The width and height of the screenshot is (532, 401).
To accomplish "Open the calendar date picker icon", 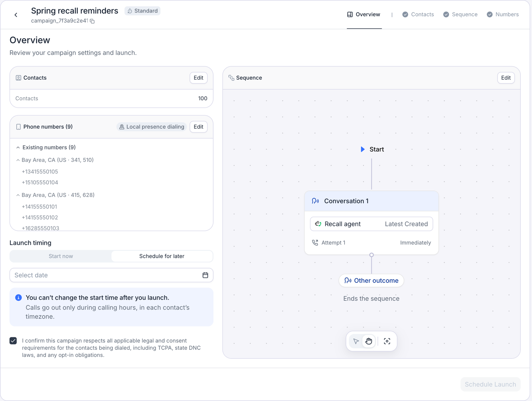I will (x=205, y=275).
